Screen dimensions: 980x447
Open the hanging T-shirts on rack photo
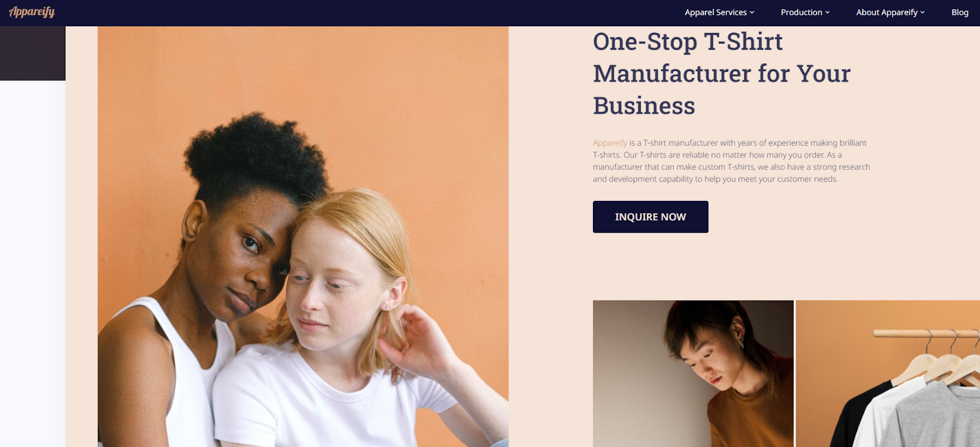[888, 374]
